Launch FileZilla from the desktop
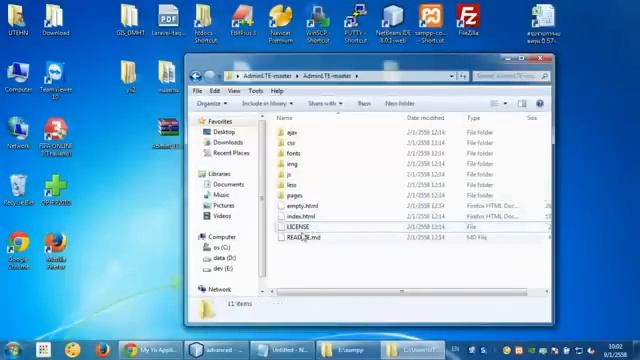The height and width of the screenshot is (360, 640). point(468,20)
